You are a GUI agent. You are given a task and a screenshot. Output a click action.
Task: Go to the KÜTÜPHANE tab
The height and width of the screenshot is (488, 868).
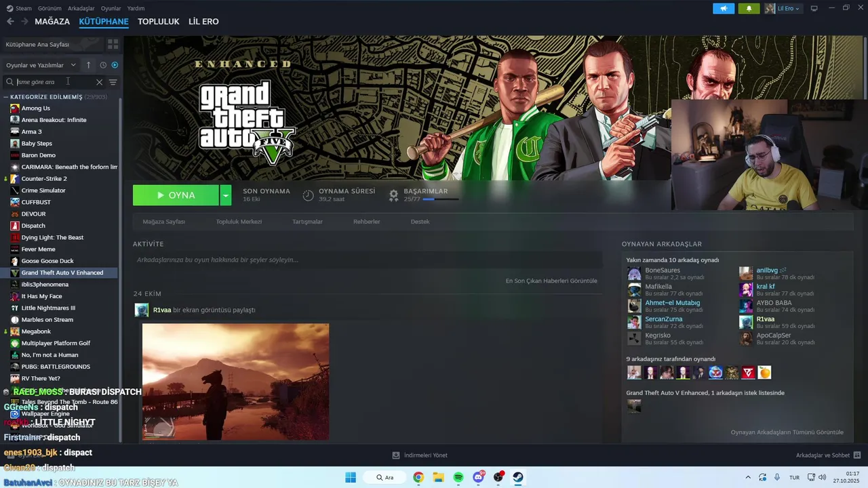click(104, 22)
